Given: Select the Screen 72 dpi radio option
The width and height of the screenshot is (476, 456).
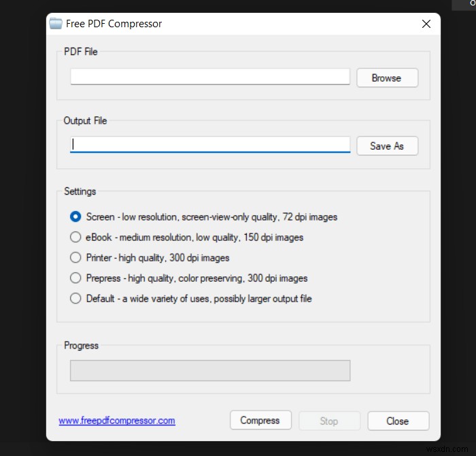Looking at the screenshot, I should (x=75, y=217).
